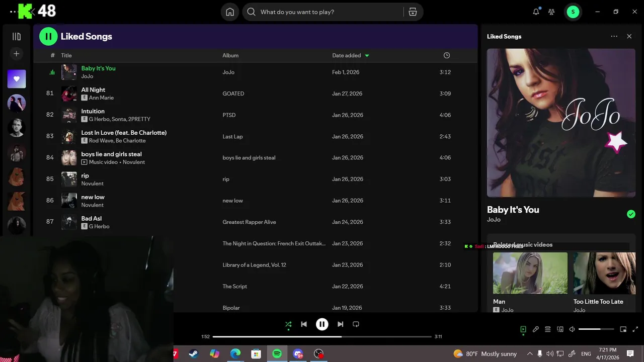Open the PTSD album link
Viewport: 644px width, 362px height.
tap(229, 115)
